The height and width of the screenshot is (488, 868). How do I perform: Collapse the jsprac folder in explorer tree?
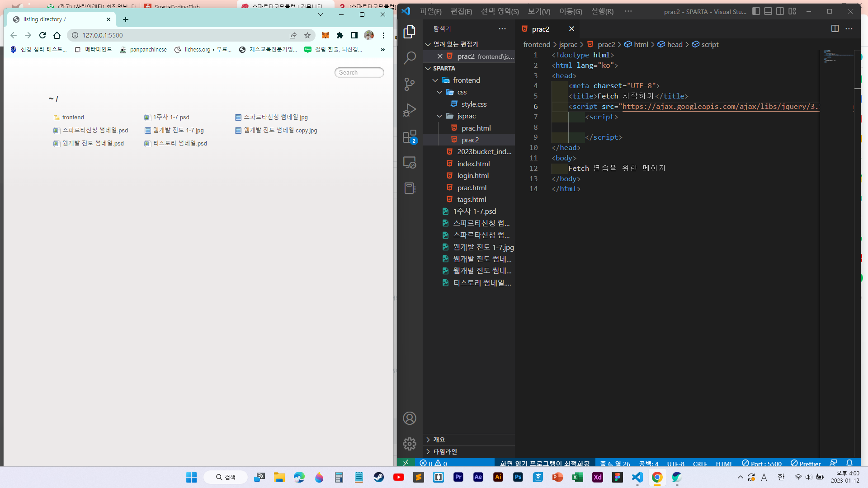click(x=469, y=116)
